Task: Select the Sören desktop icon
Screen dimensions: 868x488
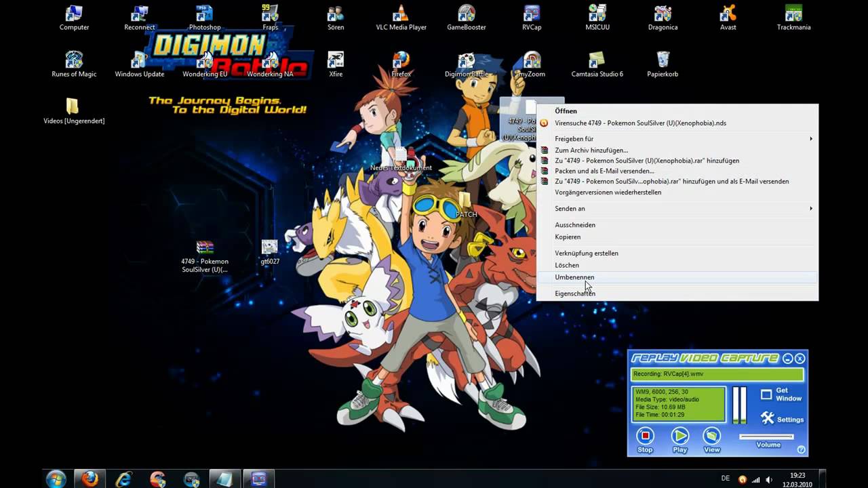Action: click(336, 18)
